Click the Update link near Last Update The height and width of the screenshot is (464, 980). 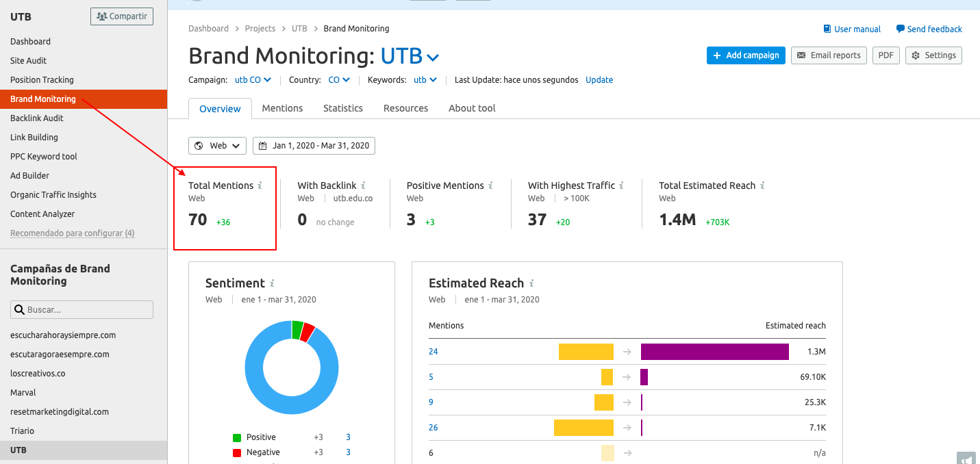pos(599,79)
